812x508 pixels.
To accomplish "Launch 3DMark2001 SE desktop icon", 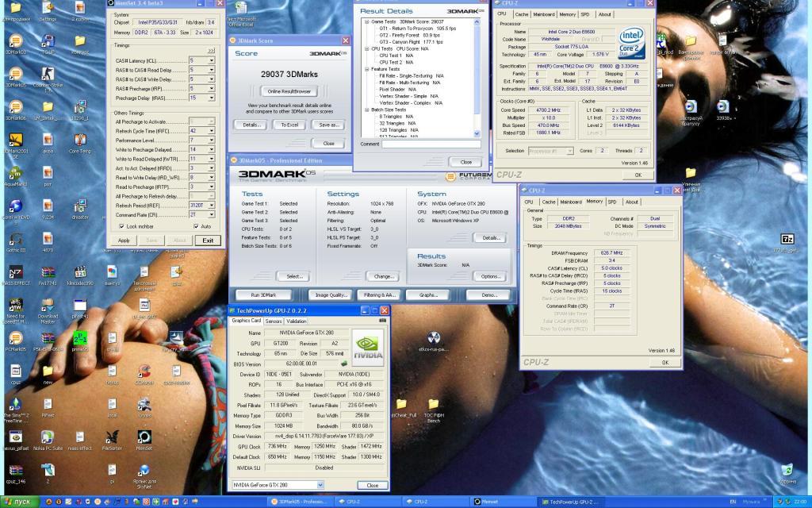I will (16, 140).
